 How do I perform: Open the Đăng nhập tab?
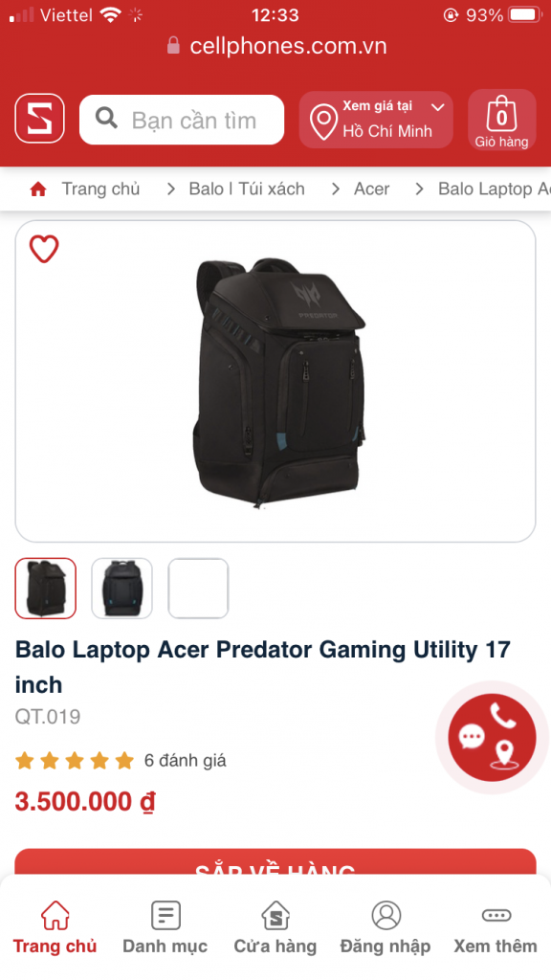386,927
